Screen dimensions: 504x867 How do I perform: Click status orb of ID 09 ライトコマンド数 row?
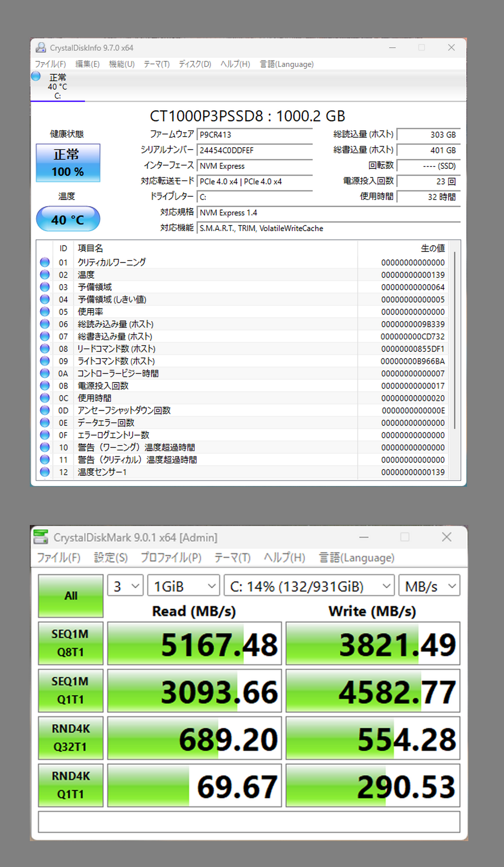[45, 361]
